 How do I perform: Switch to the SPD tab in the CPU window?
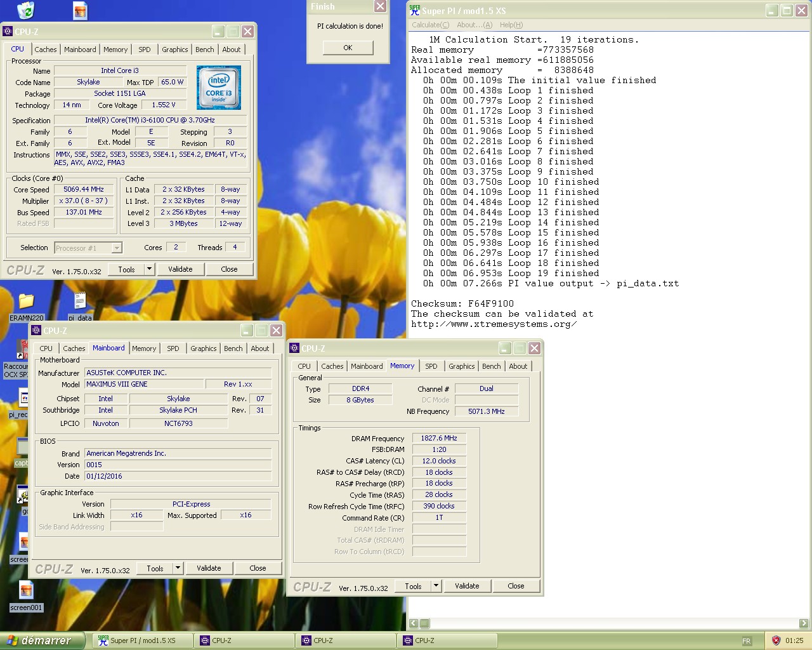(145, 50)
